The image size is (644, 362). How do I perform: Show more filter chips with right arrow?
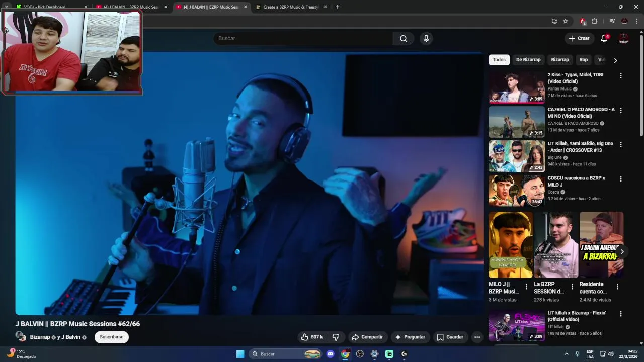click(615, 60)
